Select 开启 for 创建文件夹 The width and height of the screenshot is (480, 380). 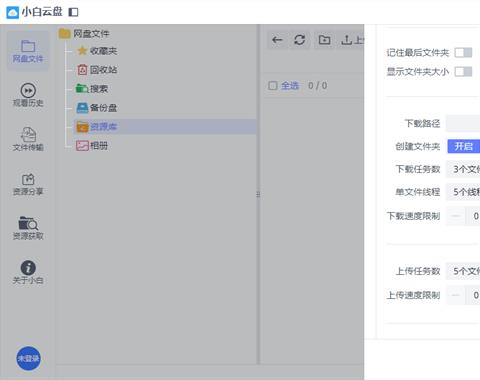[x=464, y=146]
